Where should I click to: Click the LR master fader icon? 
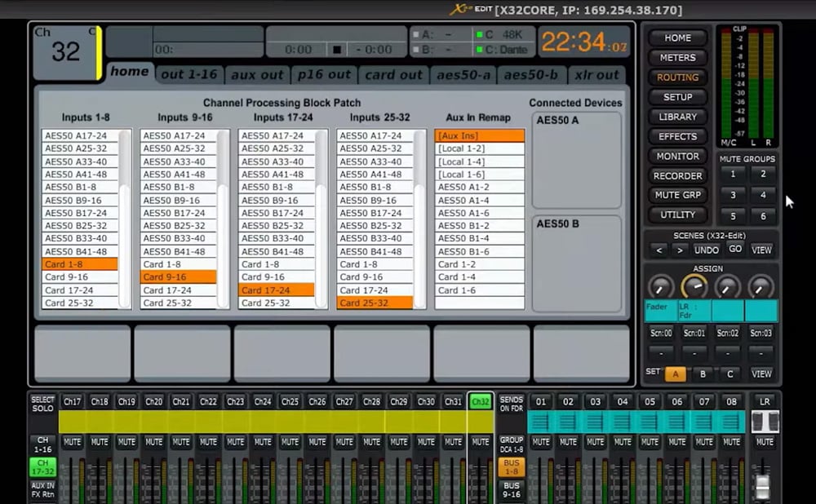tap(764, 420)
